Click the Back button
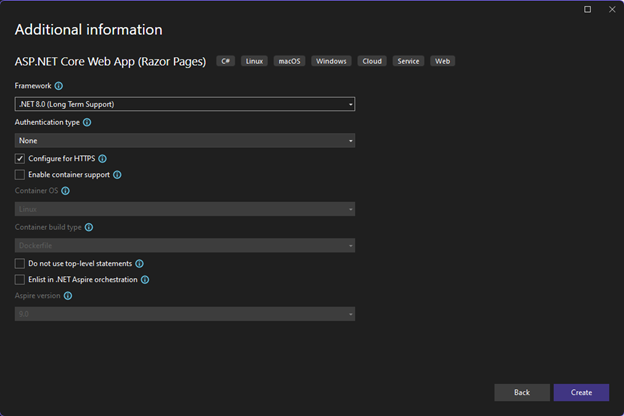The height and width of the screenshot is (416, 624). [522, 393]
